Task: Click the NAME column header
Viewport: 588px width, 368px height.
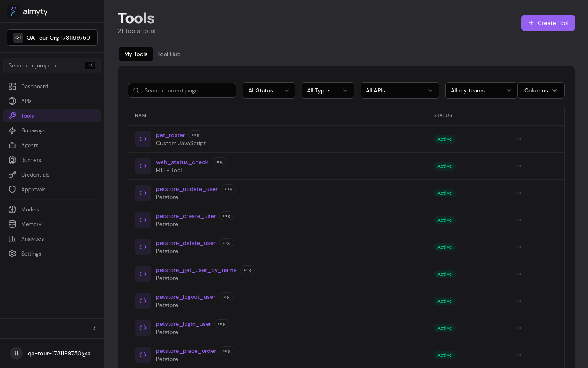Action: coord(142,115)
